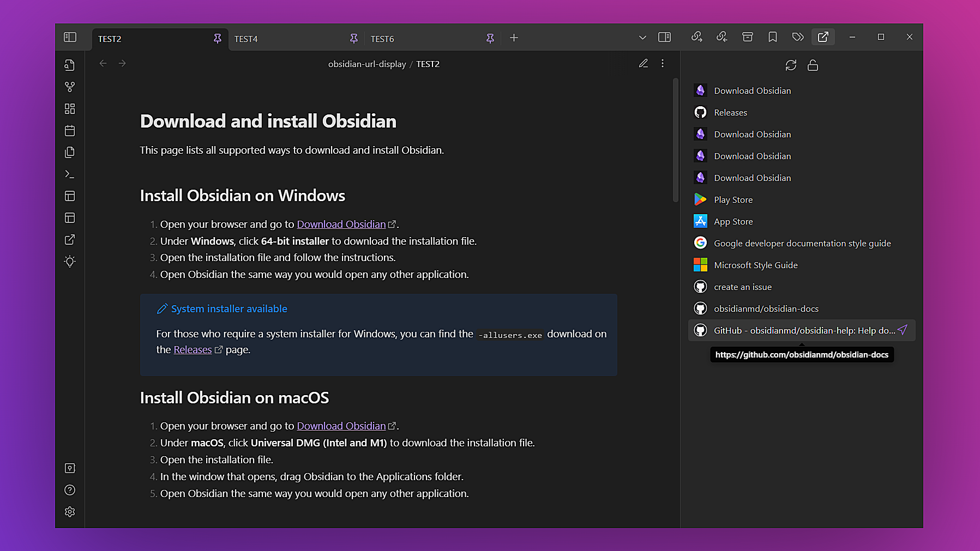
Task: Open help icon in ribbon
Action: (x=70, y=490)
